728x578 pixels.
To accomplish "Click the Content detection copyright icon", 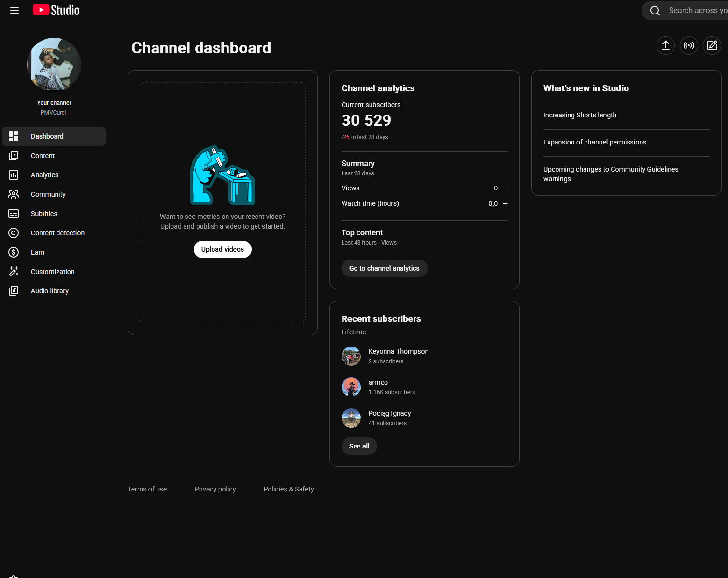I will [x=14, y=233].
